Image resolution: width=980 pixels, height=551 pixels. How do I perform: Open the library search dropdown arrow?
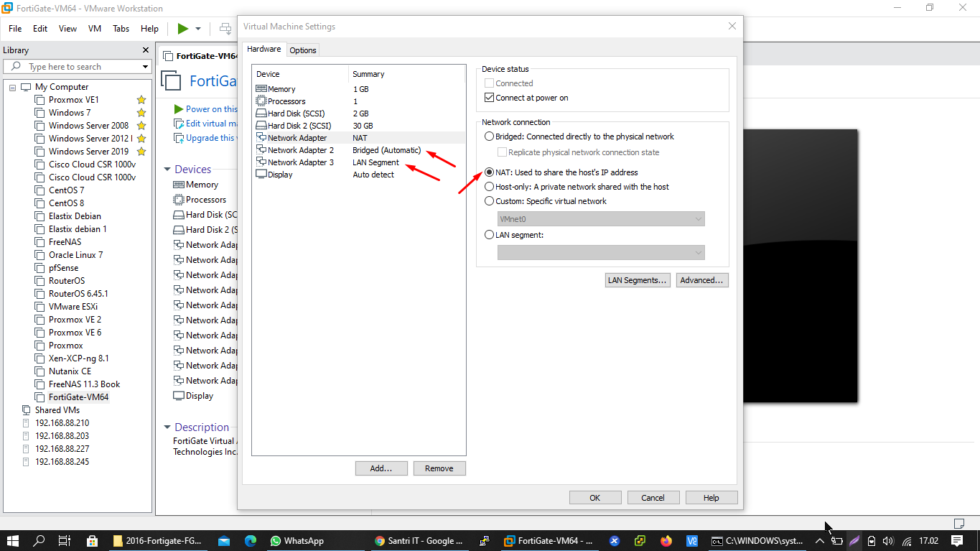click(145, 67)
